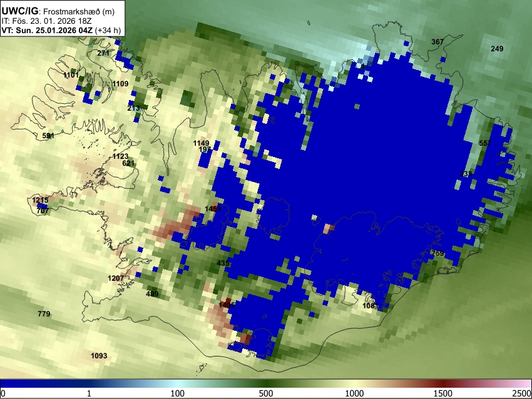Click the pink end of color scale
This screenshot has height=399, width=532.
tap(521, 384)
